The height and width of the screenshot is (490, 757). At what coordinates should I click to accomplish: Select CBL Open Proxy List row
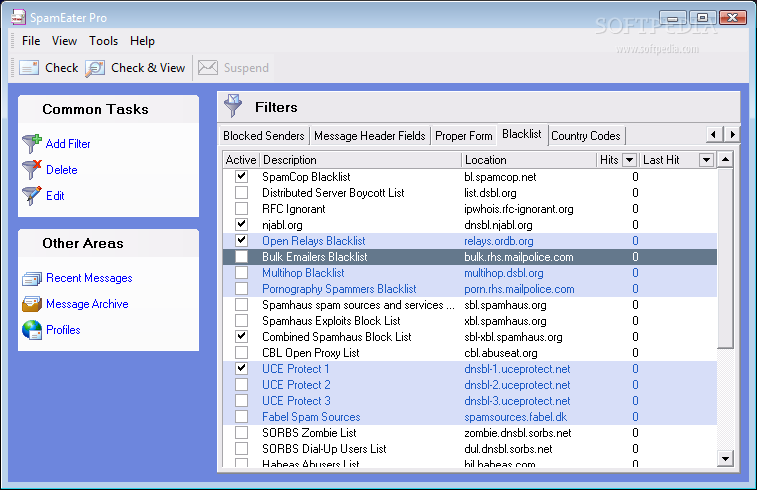pos(470,353)
